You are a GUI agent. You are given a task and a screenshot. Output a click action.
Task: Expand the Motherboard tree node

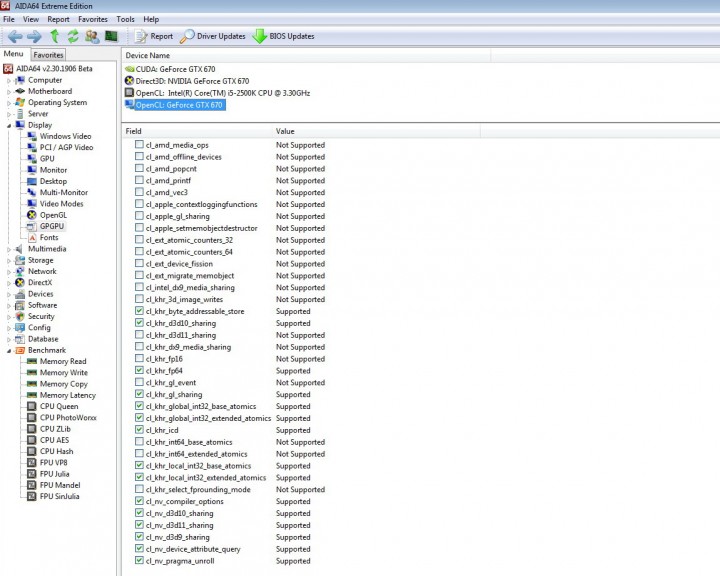(x=9, y=91)
